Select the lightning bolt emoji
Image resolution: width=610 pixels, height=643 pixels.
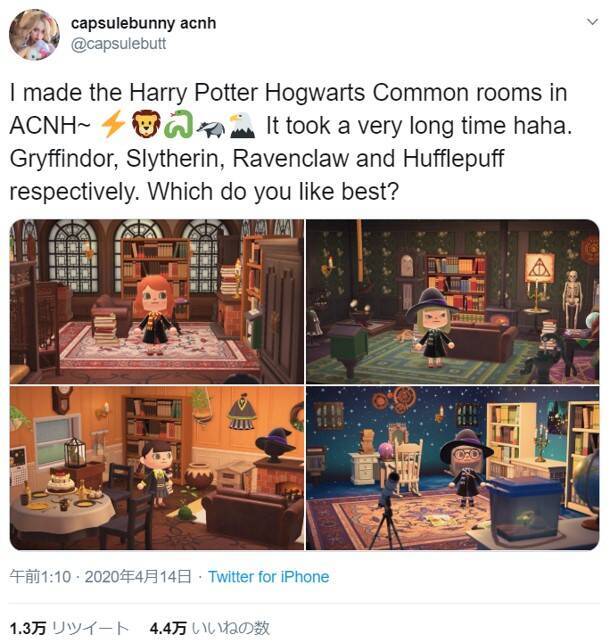(113, 125)
